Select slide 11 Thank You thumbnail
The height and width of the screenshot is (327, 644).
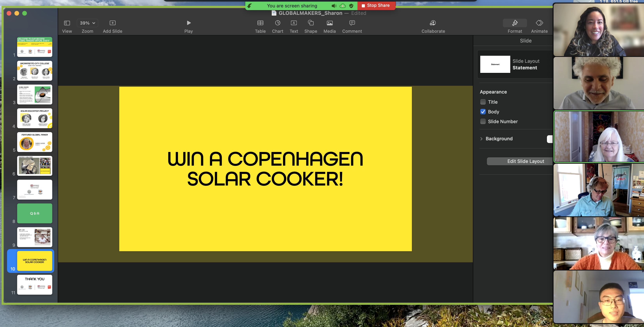pos(34,285)
